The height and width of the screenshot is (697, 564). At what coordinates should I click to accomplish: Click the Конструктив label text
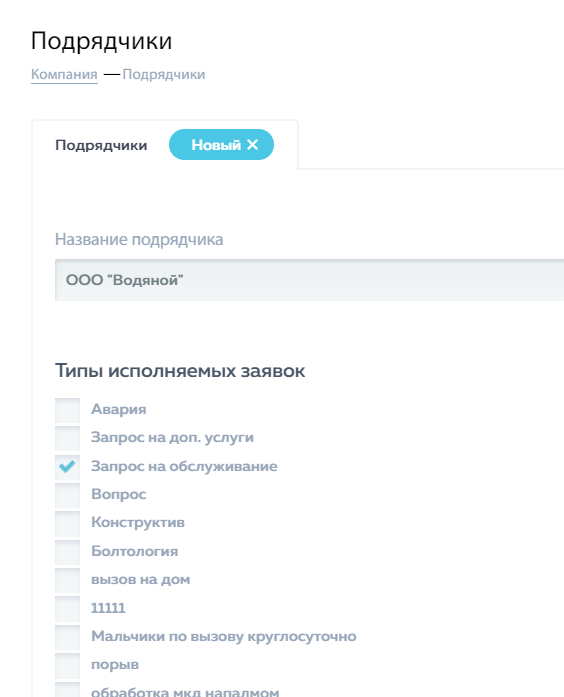(x=138, y=523)
